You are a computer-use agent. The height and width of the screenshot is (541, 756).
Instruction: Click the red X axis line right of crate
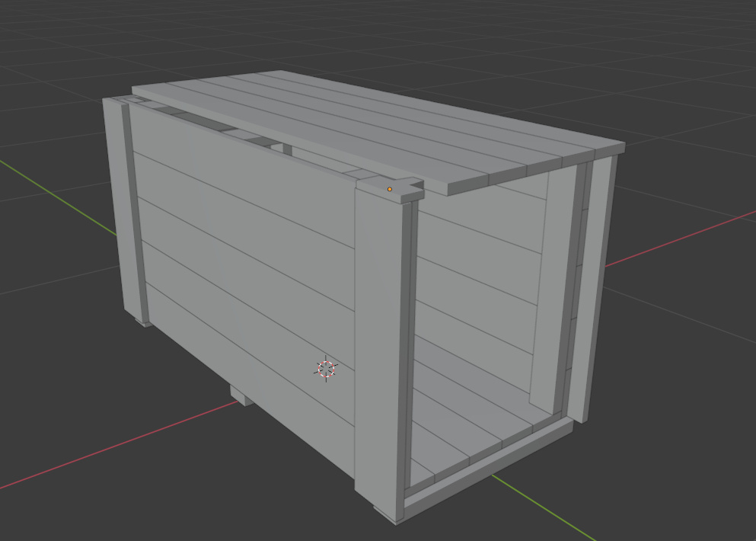pyautogui.click(x=685, y=236)
